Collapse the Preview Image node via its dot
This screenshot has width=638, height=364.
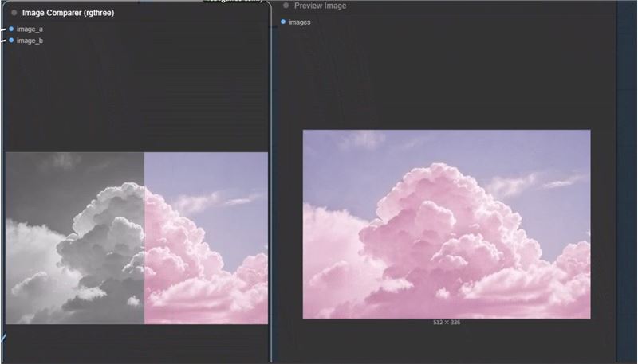[x=286, y=6]
